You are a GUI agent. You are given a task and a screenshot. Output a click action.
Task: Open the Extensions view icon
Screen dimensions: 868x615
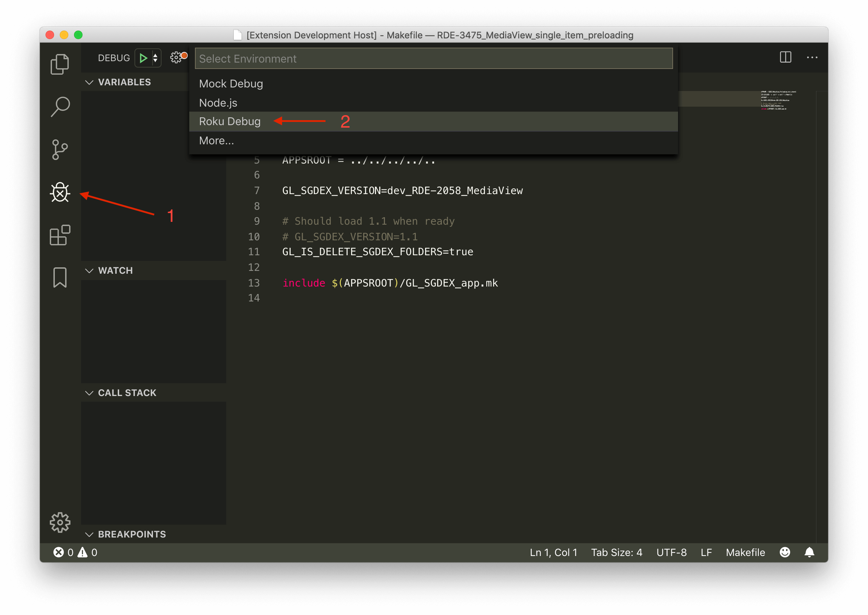[x=60, y=235]
